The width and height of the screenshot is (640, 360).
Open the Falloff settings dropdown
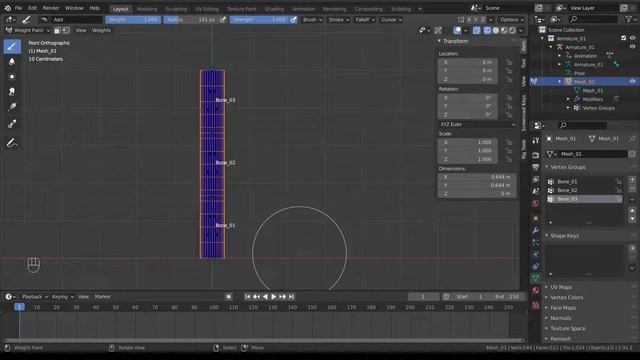pos(365,20)
